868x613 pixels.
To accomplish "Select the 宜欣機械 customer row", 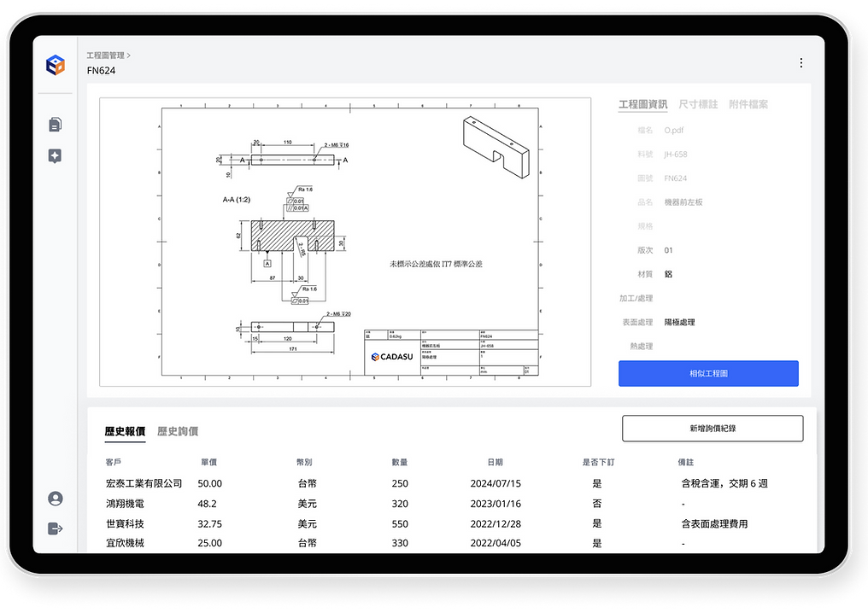I will [452, 543].
